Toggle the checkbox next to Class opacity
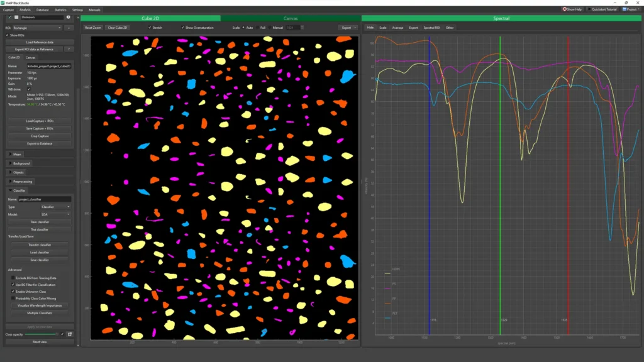 click(x=62, y=334)
